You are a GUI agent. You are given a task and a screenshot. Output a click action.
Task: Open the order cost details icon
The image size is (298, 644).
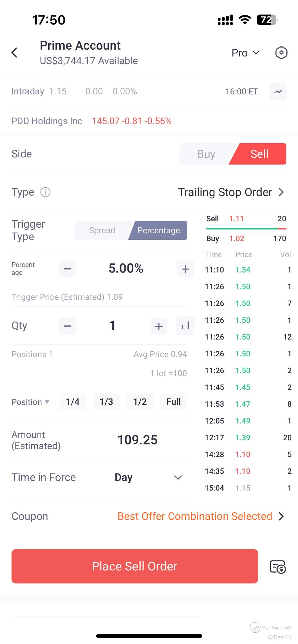pos(278,567)
